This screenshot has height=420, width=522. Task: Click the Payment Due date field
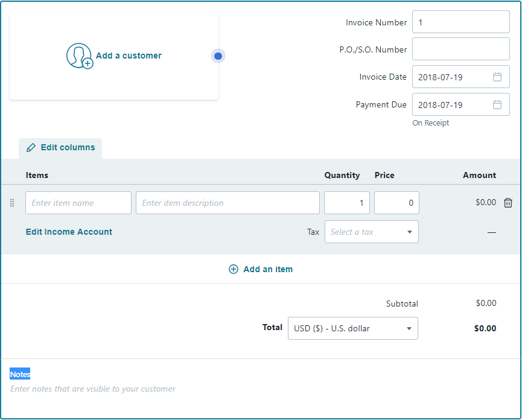point(460,104)
